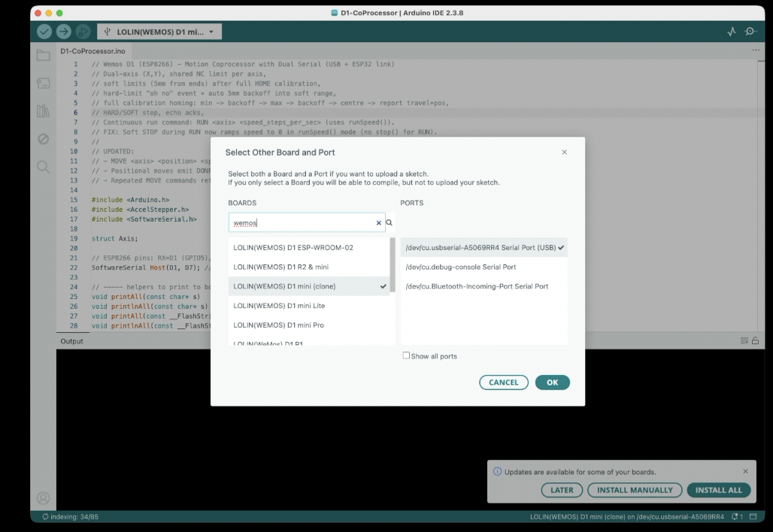
Task: Click the CANCEL button in dialog
Action: click(x=503, y=382)
